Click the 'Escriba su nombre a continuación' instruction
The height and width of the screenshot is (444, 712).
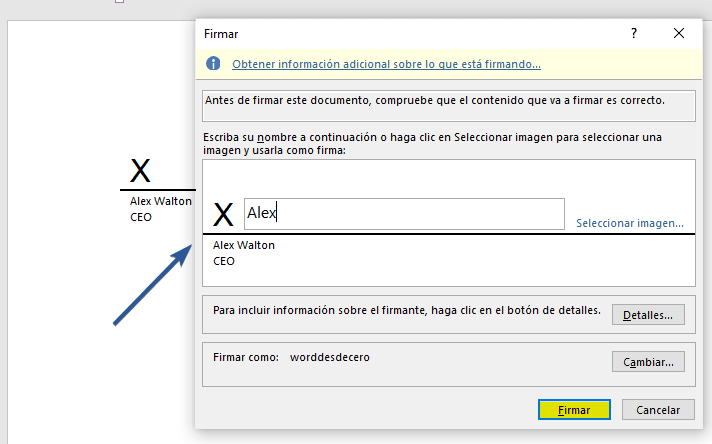[432, 143]
